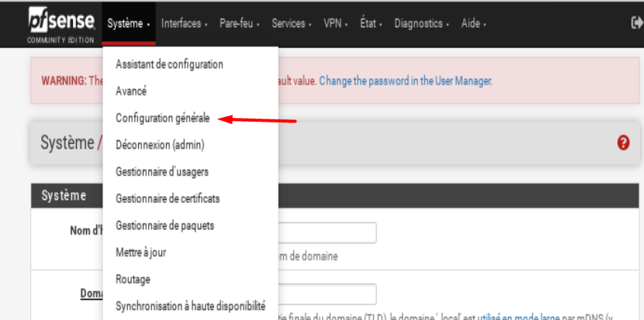Open Gestionnaire de certificats

tap(168, 198)
